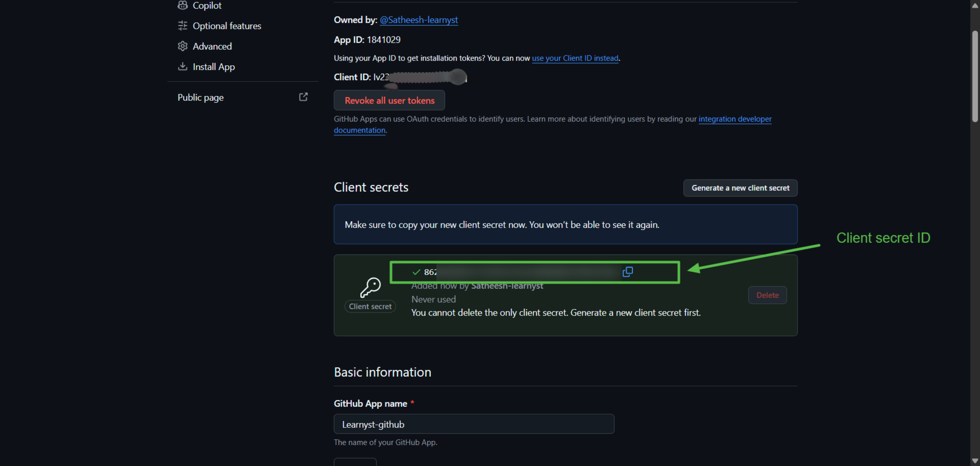Image resolution: width=980 pixels, height=466 pixels.
Task: Click the Install App download icon
Action: coord(183,66)
